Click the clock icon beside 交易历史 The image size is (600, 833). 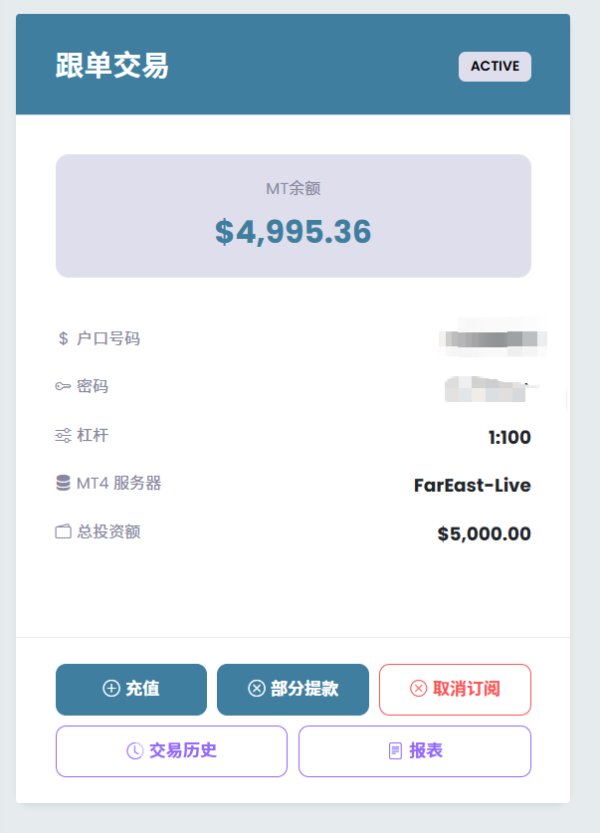point(135,751)
